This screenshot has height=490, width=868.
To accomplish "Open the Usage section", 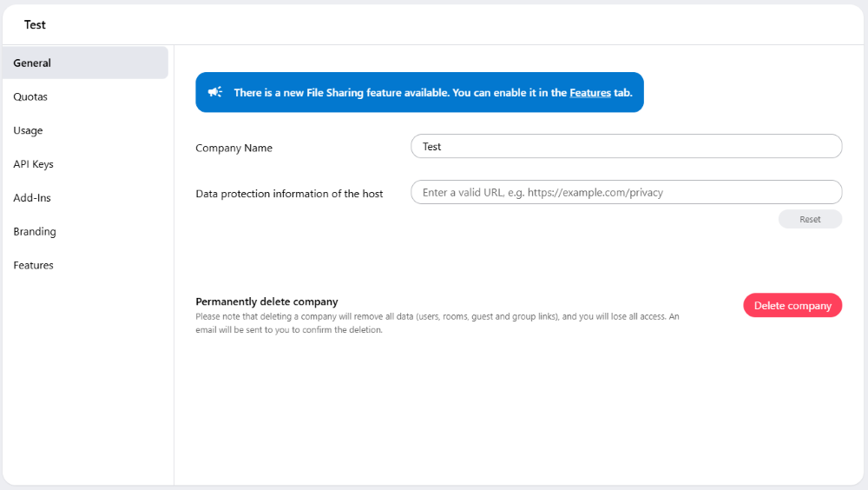I will coord(28,130).
